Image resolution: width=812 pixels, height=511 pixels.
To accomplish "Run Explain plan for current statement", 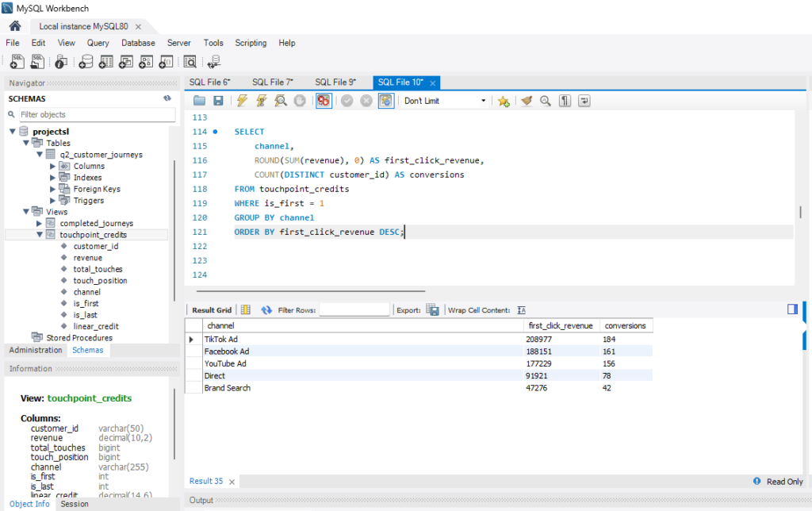I will tap(281, 101).
